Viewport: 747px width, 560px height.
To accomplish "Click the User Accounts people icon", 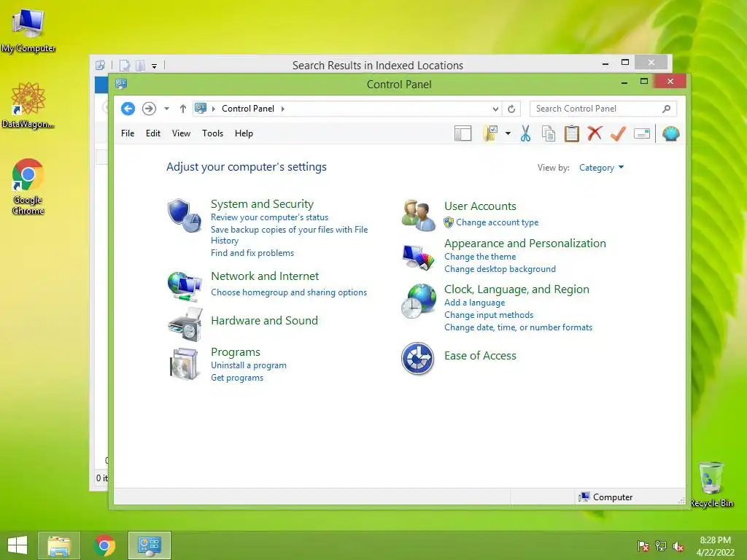I will coord(418,215).
